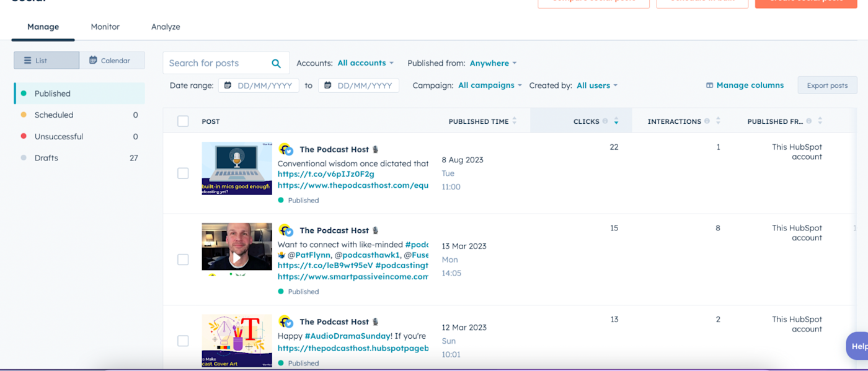Click info icon next to Interactions header
The height and width of the screenshot is (371, 868).
[x=707, y=121]
